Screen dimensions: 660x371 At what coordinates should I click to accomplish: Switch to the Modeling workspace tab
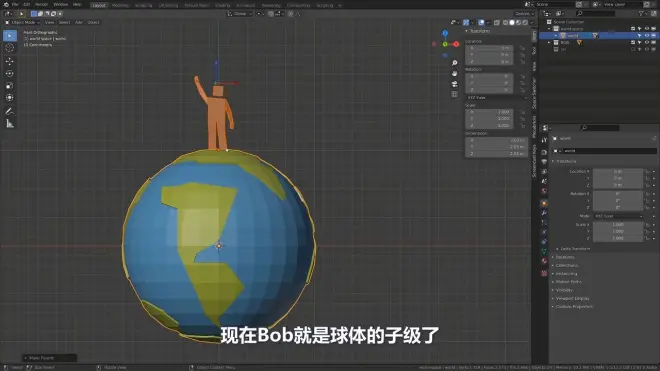pos(120,5)
